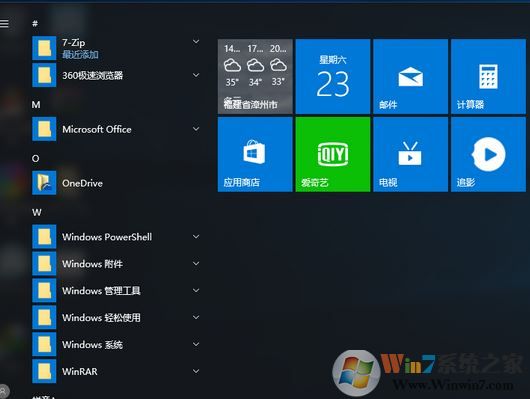Open the 计算器 calculator tile
The width and height of the screenshot is (530, 399).
tap(488, 76)
